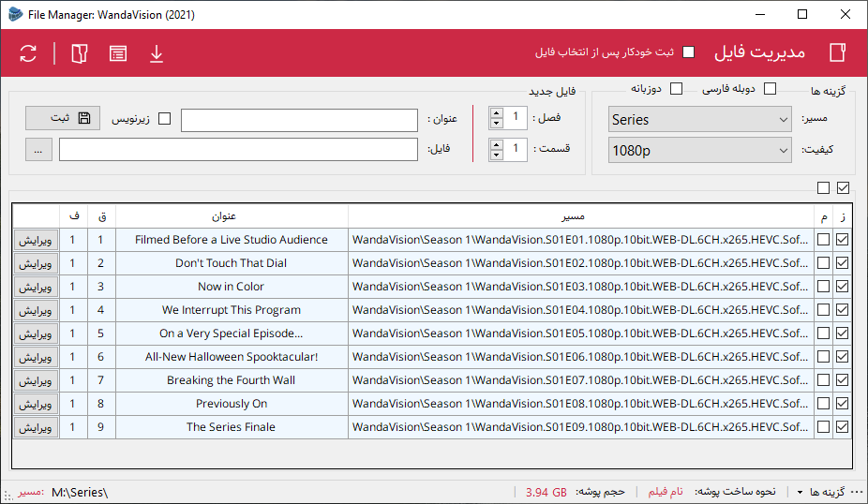868x504 pixels.
Task: Toggle auto-save after file selection checkbox
Action: 689,52
